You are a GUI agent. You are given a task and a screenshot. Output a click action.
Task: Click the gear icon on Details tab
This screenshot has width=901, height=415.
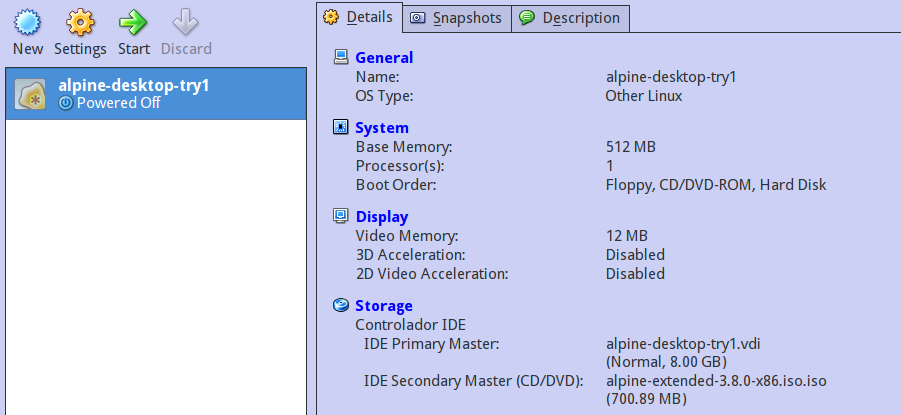331,17
